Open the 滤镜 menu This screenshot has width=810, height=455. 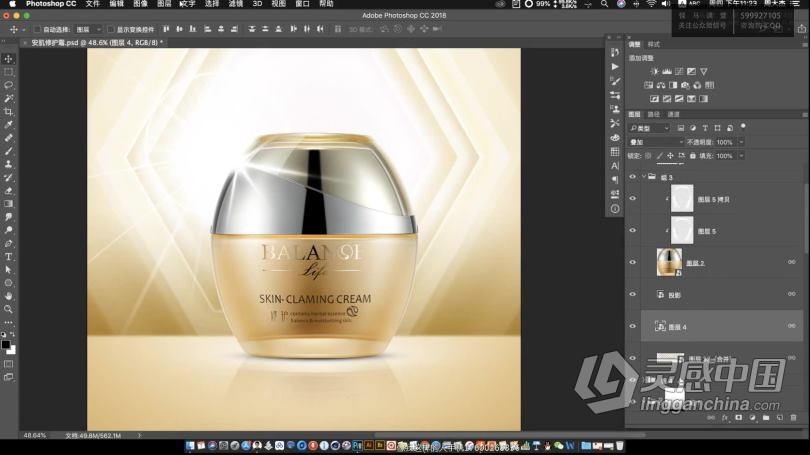(x=236, y=4)
